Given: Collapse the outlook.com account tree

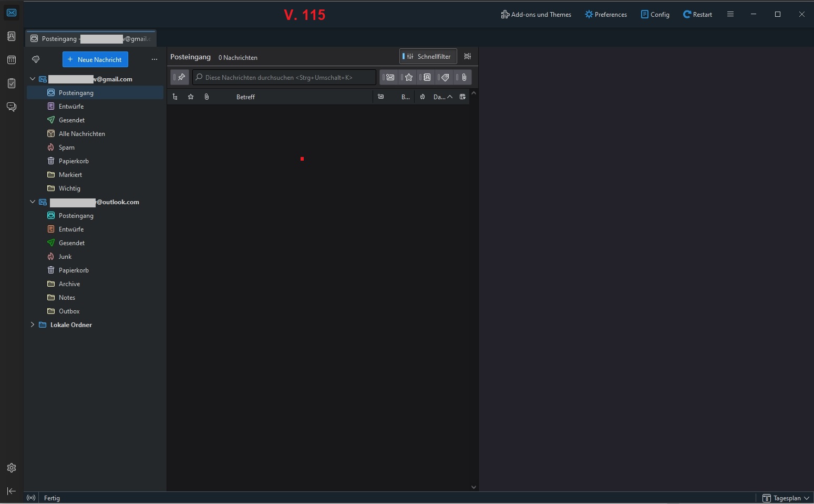Looking at the screenshot, I should pos(33,202).
